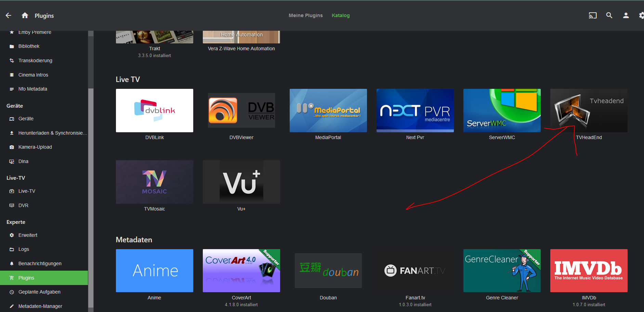The width and height of the screenshot is (644, 312).
Task: Click the Bibliothek folder icon
Action: (x=12, y=46)
